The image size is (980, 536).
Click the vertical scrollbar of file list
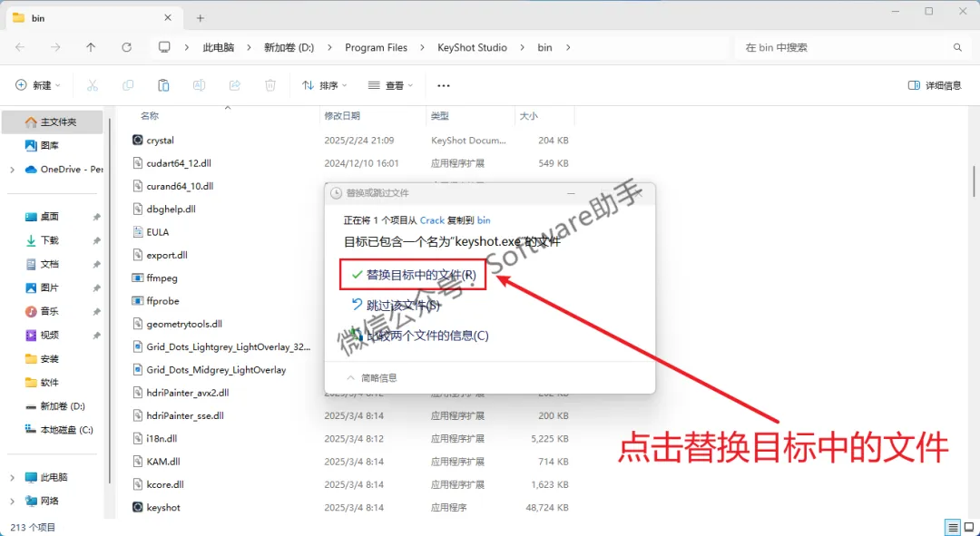(975, 181)
